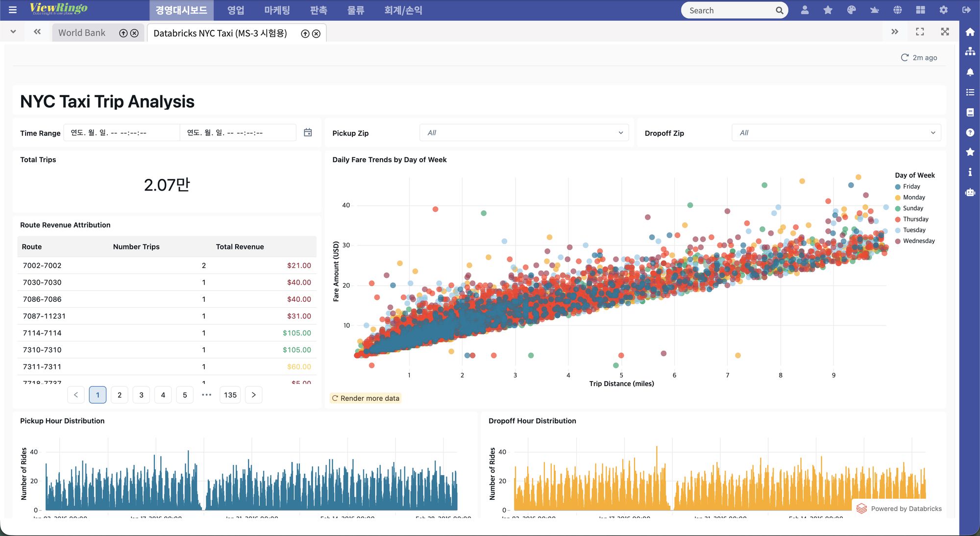Click the logout arrow icon

point(967,10)
